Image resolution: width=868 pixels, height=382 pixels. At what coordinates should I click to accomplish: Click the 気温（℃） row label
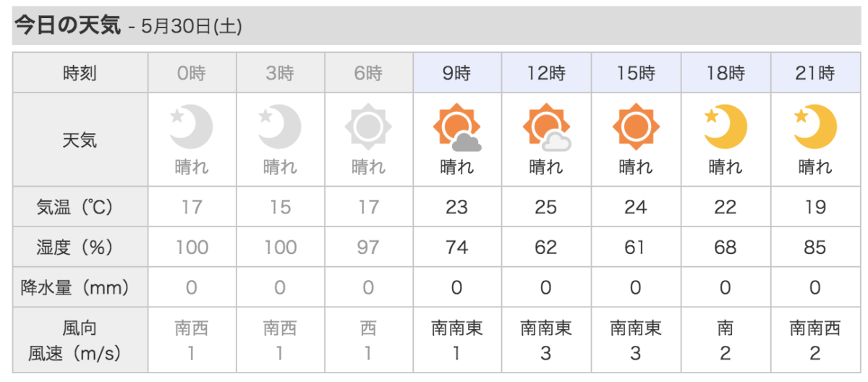pos(80,207)
